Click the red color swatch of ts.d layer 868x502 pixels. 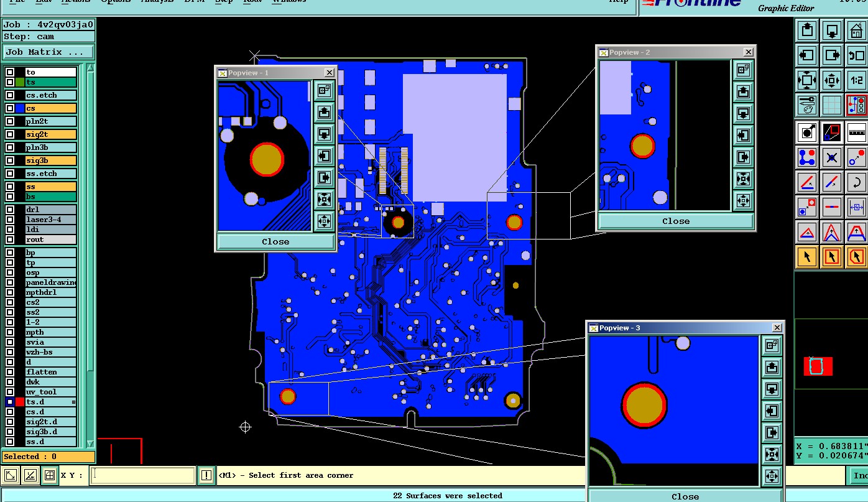point(20,402)
